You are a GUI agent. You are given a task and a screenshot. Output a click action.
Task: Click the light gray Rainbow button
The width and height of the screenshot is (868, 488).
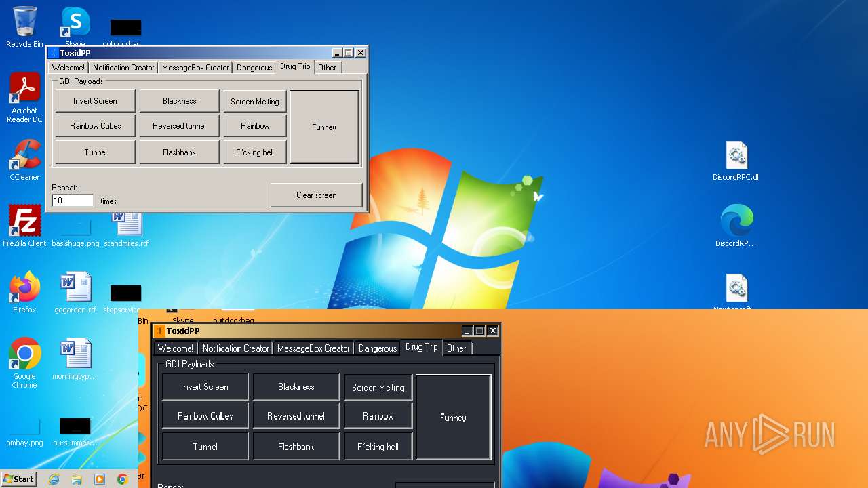click(255, 126)
